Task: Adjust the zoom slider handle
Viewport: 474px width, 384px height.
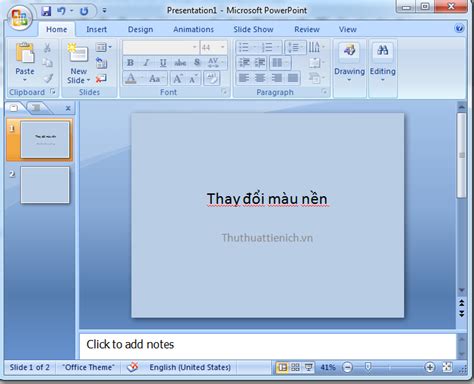Action: pos(368,367)
